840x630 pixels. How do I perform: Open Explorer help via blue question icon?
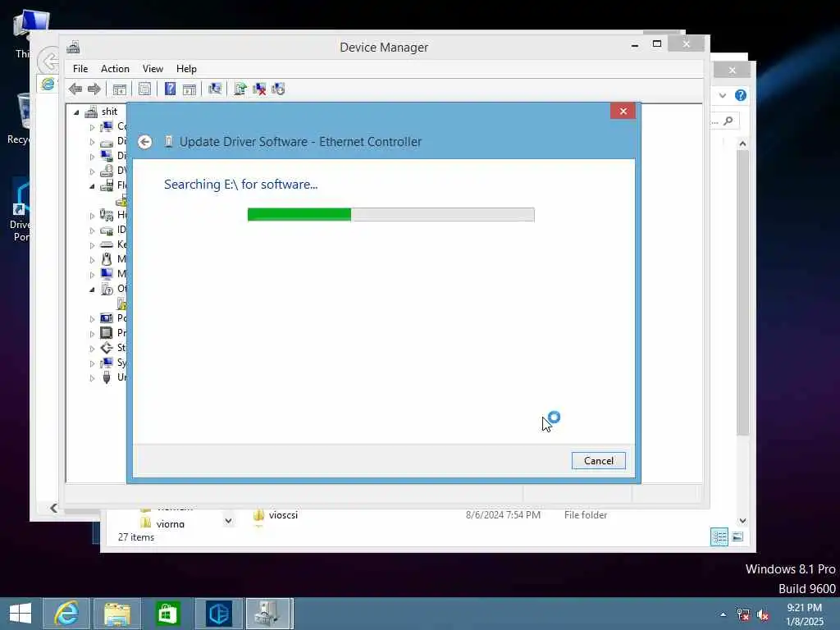[x=741, y=95]
